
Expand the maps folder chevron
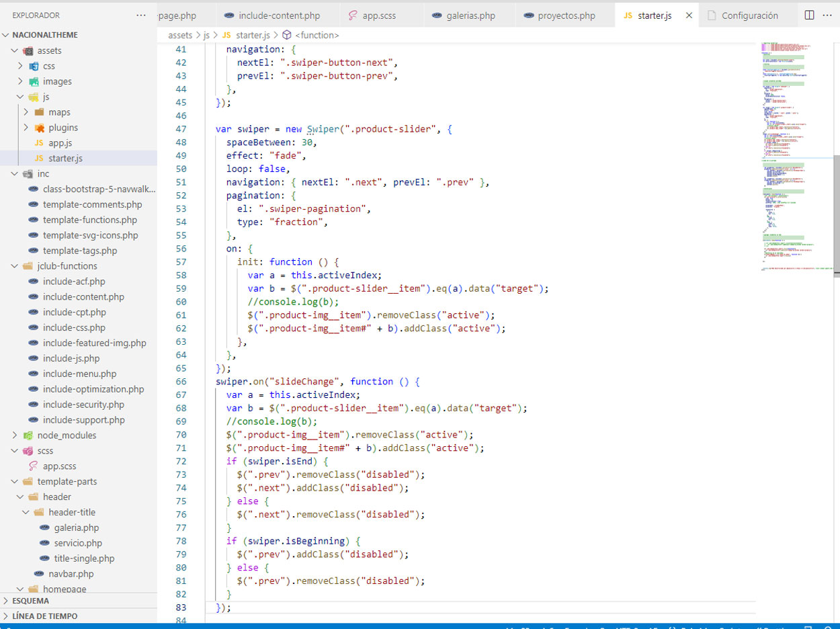pos(26,112)
